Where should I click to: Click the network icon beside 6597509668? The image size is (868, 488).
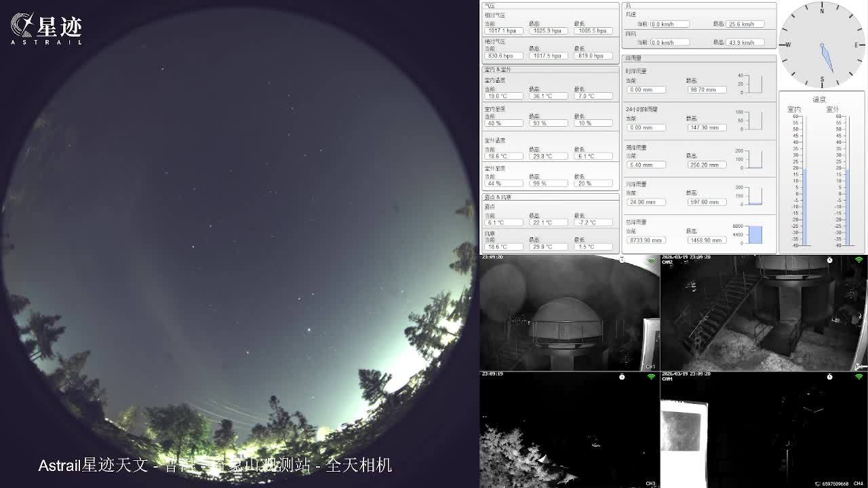pyautogui.click(x=817, y=483)
